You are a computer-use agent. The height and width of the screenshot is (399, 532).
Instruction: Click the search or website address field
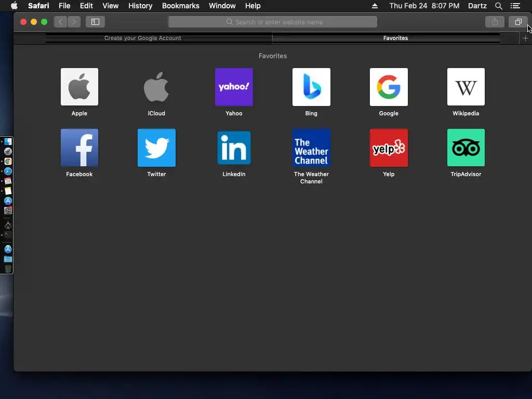(272, 22)
